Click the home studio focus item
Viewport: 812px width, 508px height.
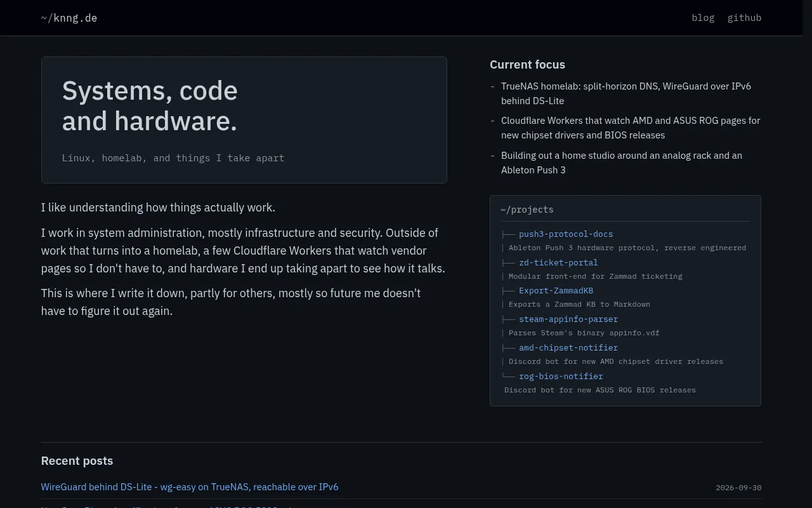tap(622, 163)
